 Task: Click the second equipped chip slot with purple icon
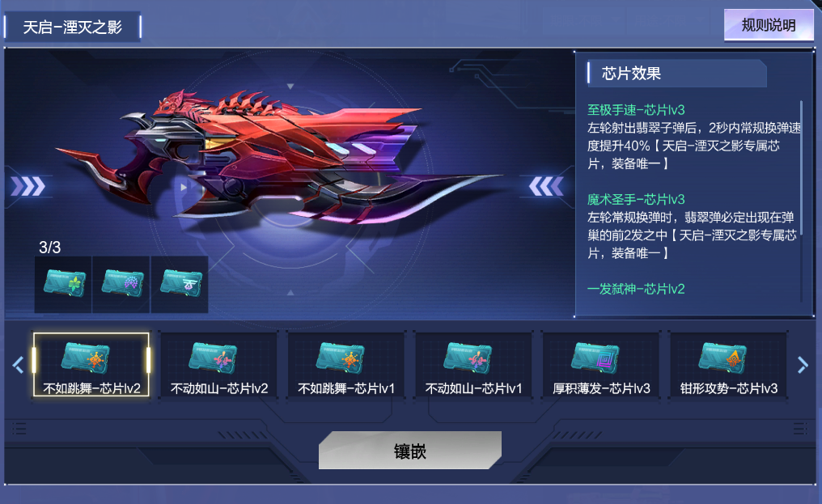pos(121,285)
